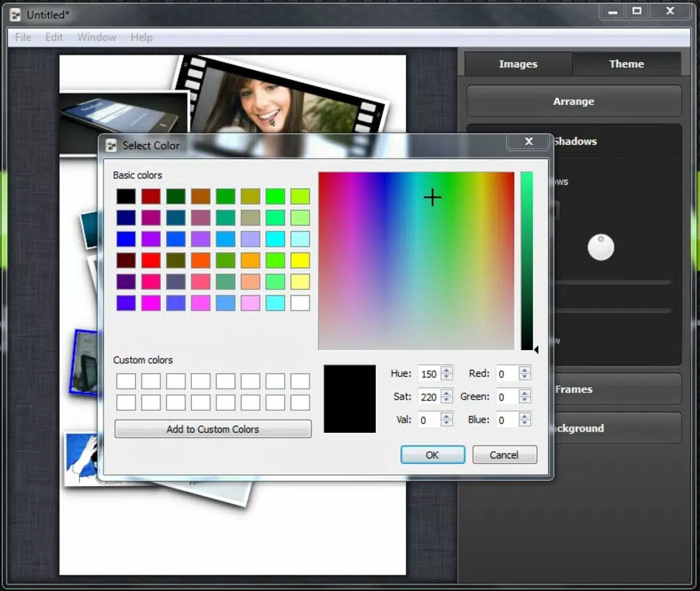Pick the pure red basic color swatch
The height and width of the screenshot is (591, 700).
tap(151, 260)
